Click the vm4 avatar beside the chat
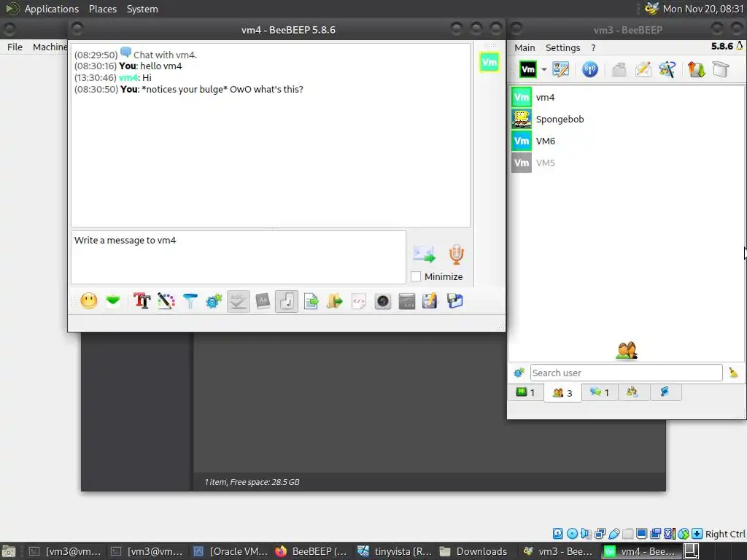 489,62
